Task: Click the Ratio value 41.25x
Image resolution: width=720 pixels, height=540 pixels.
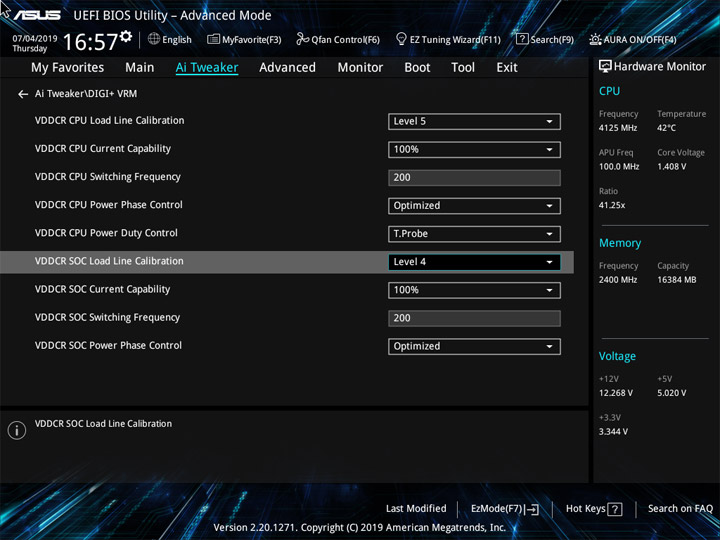Action: 612,205
